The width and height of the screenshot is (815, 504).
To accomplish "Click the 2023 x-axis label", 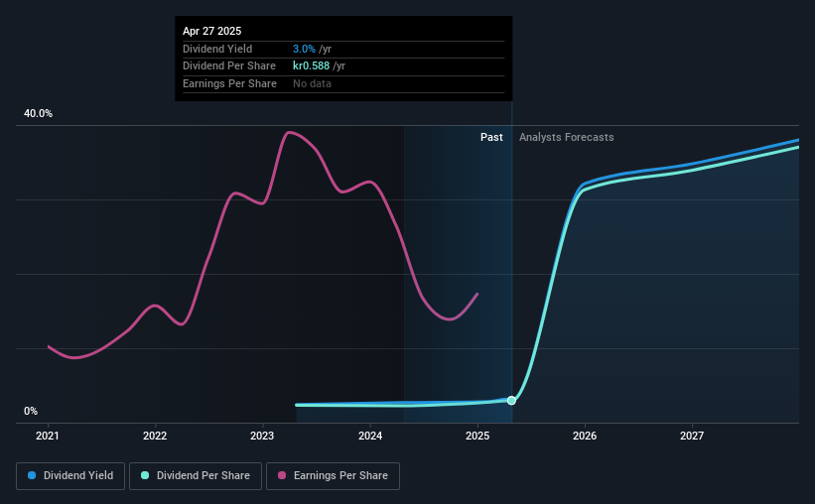I will [262, 436].
